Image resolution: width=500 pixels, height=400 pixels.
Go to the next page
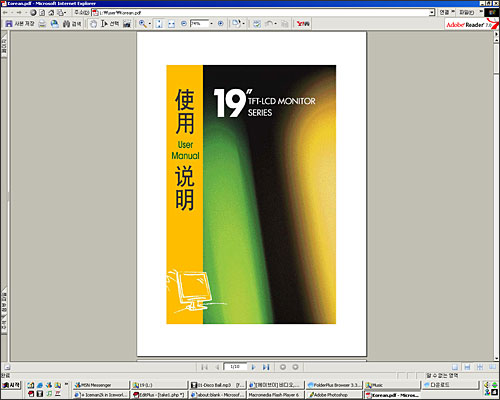point(253,367)
